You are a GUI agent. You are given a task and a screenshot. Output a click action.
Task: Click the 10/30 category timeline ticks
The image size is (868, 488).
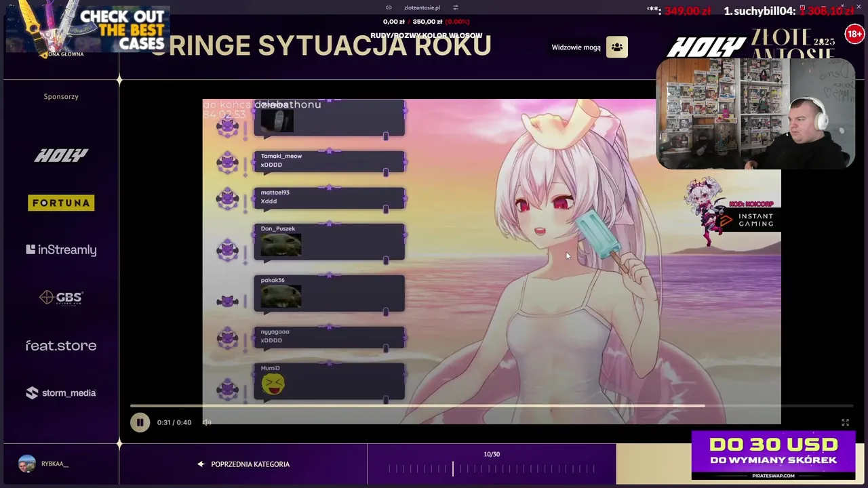tap(492, 468)
